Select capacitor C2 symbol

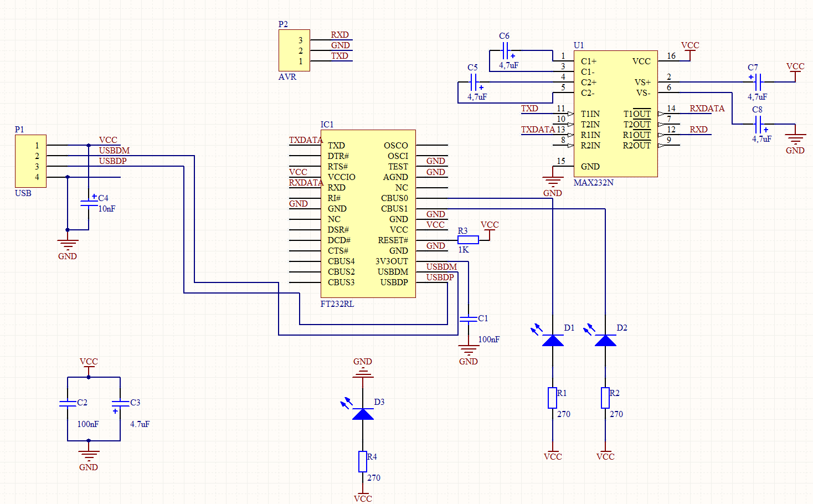click(68, 403)
